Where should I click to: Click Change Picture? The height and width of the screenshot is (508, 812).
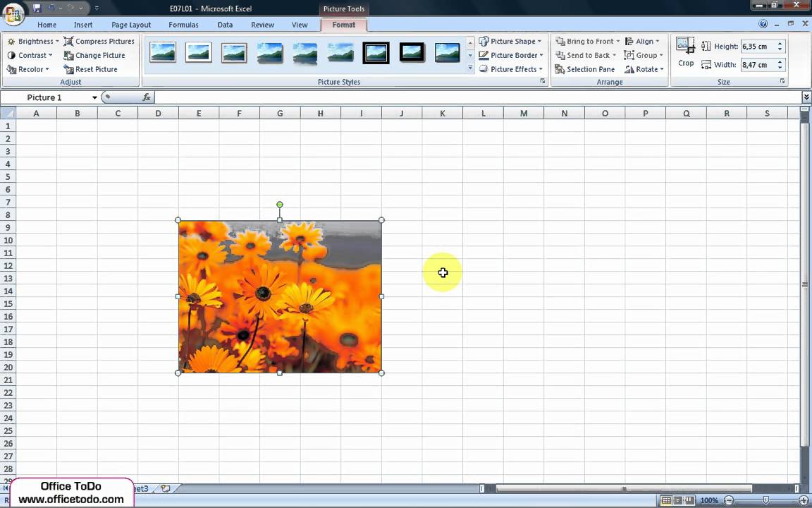(x=94, y=55)
